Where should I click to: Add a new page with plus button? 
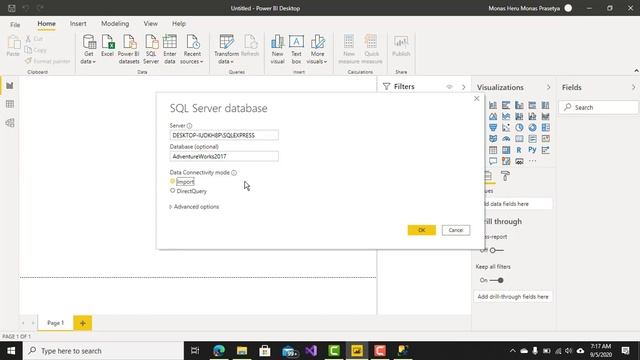(x=83, y=323)
